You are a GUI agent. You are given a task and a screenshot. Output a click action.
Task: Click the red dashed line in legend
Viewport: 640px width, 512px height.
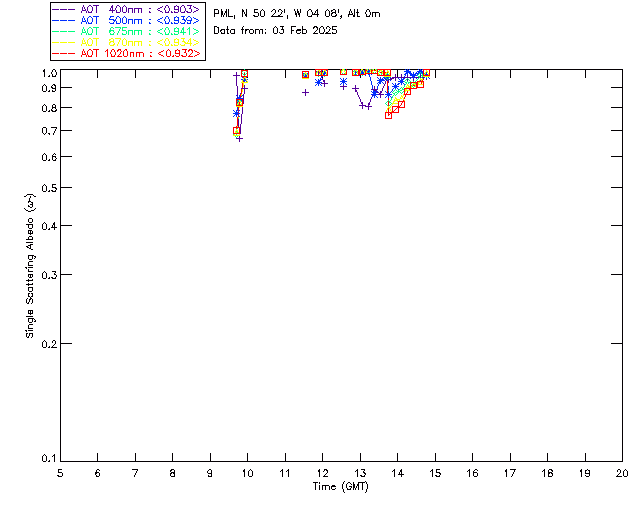[x=64, y=53]
